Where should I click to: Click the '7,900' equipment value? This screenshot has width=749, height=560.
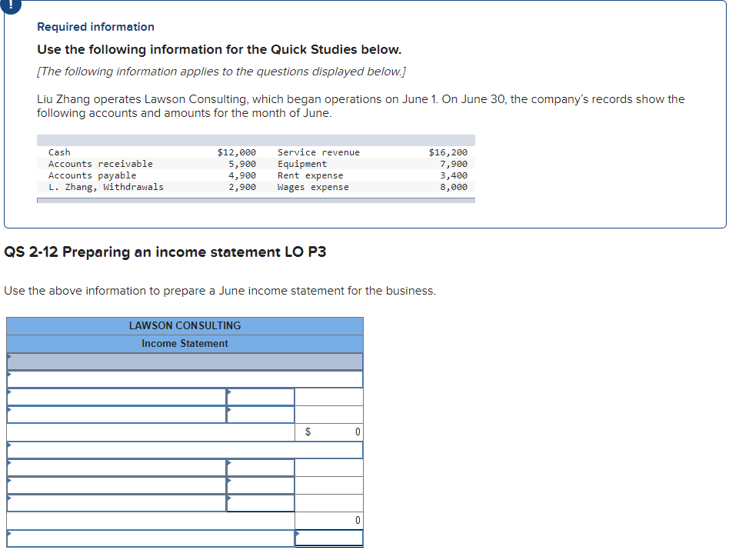(x=454, y=164)
